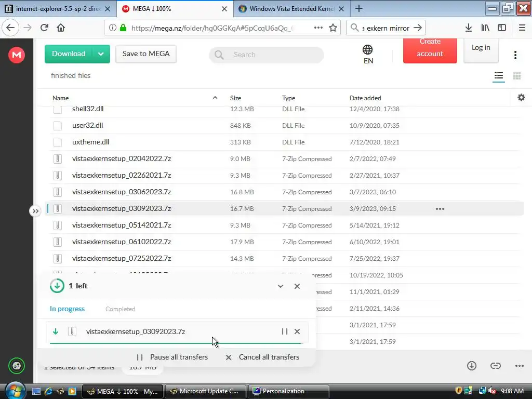Image resolution: width=532 pixels, height=399 pixels.
Task: Open the Library icon in toolbar
Action: 485,28
